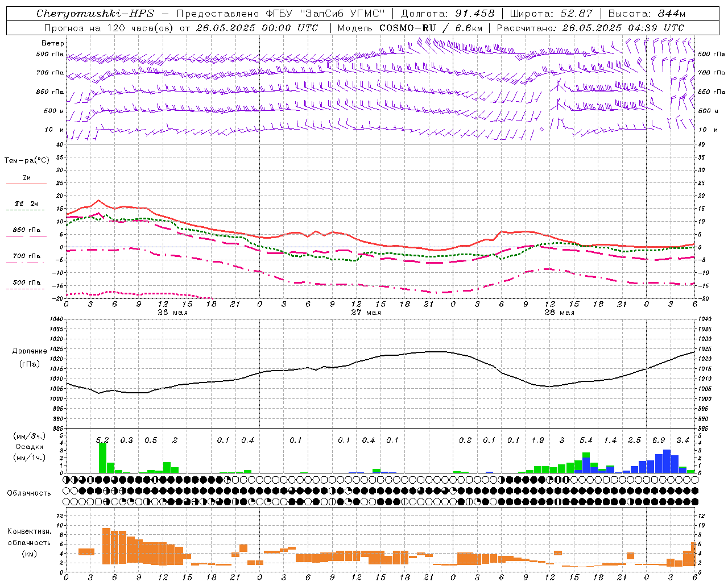
Task: Select the '1.9' precipitation total value
Action: click(537, 440)
